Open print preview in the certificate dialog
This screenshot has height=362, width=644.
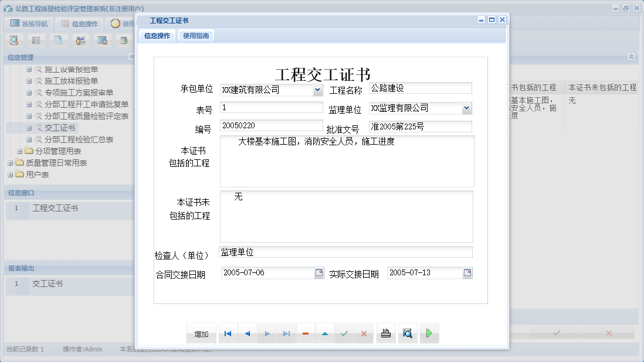408,333
